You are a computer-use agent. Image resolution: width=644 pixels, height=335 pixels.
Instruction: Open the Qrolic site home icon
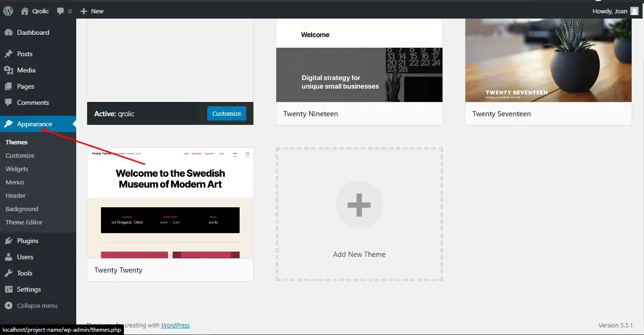coord(25,11)
